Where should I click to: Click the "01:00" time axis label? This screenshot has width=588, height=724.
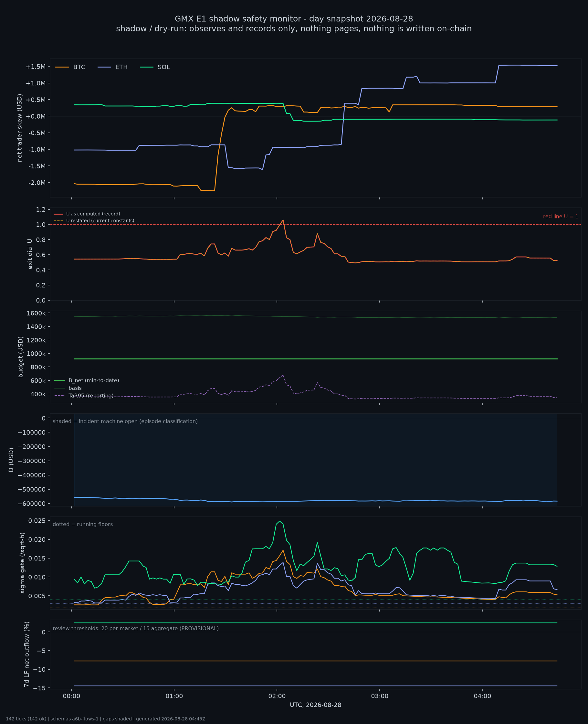pyautogui.click(x=174, y=697)
